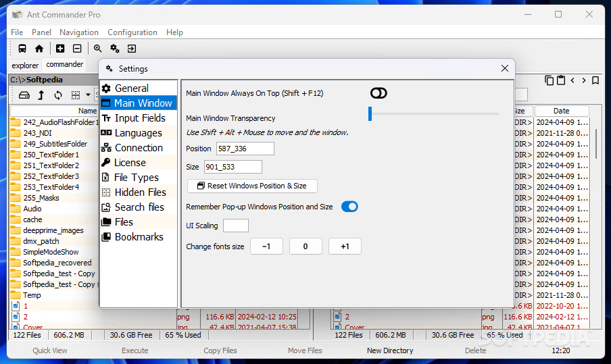Select Main Window settings category

139,103
